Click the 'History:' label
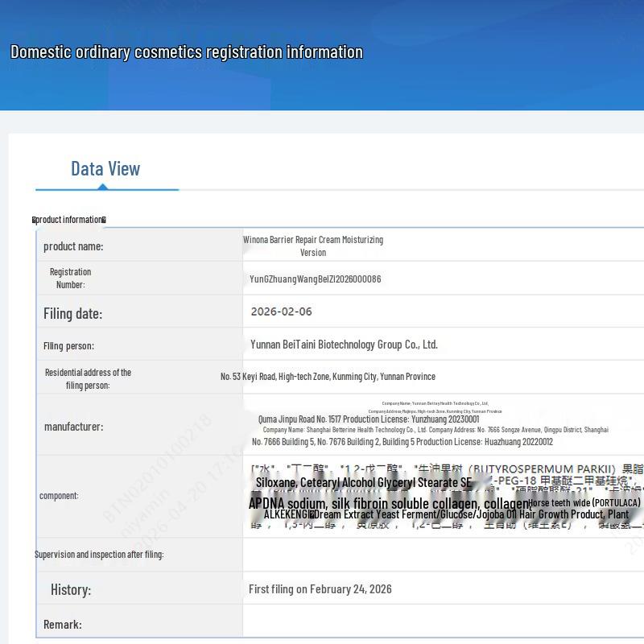 coord(71,590)
